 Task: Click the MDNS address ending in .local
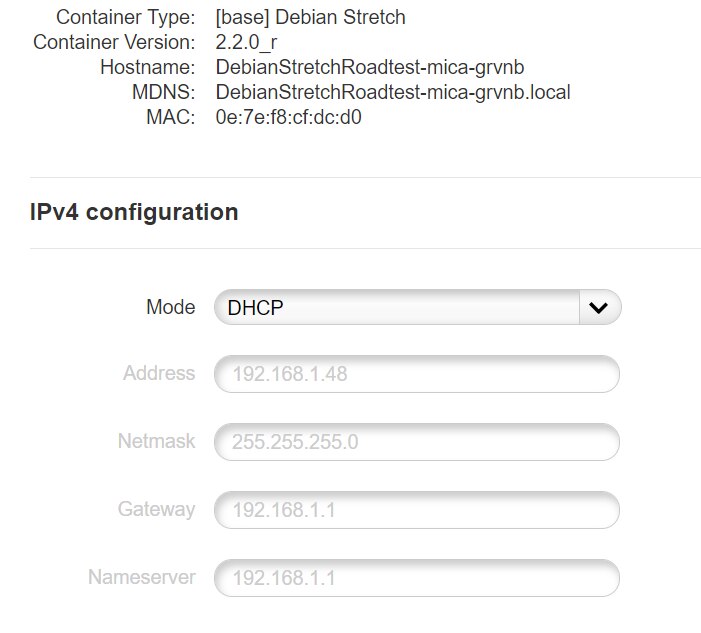tap(393, 93)
